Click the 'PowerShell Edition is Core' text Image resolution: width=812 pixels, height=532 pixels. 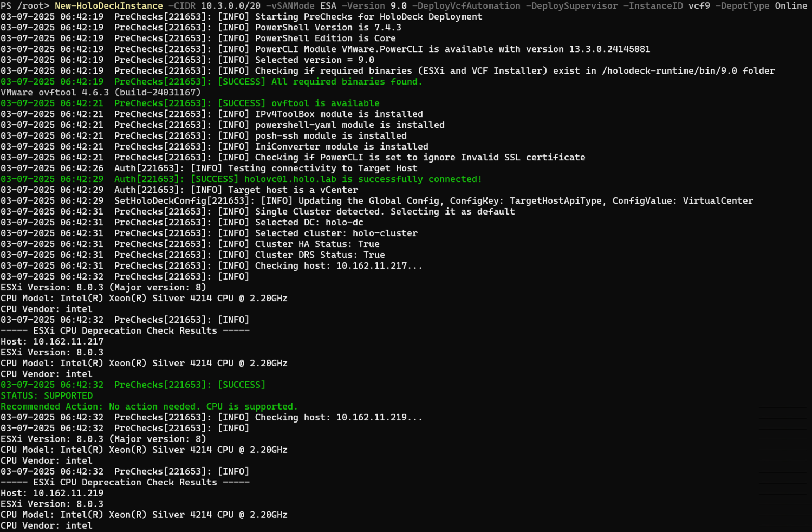[325, 38]
